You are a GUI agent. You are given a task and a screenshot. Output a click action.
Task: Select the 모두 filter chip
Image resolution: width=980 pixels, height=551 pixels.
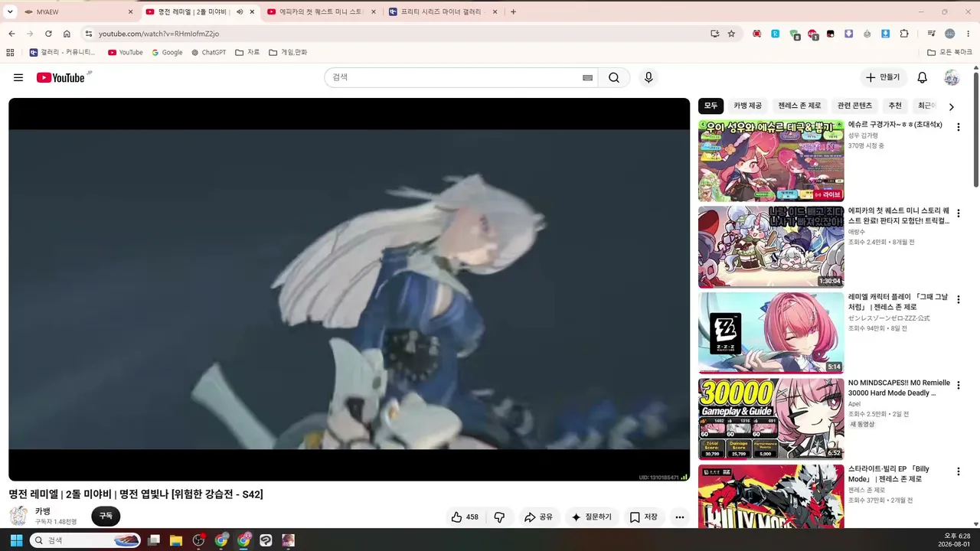[x=711, y=106]
